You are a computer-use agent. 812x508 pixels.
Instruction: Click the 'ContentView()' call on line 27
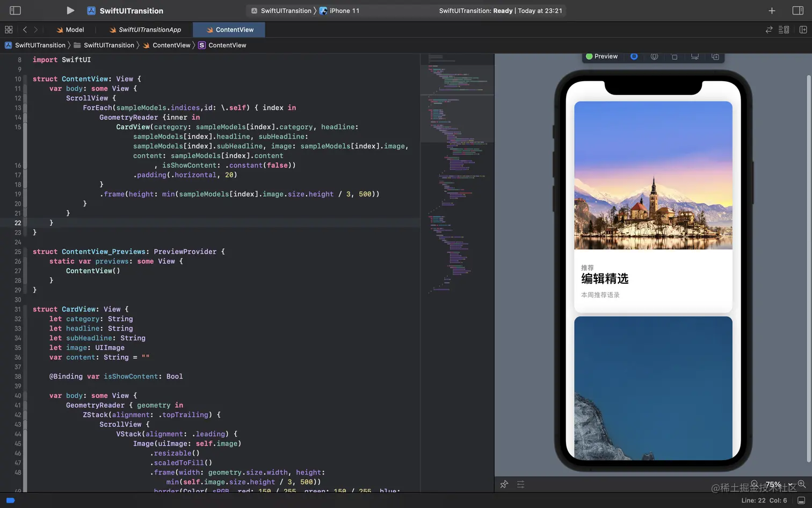[x=93, y=271]
